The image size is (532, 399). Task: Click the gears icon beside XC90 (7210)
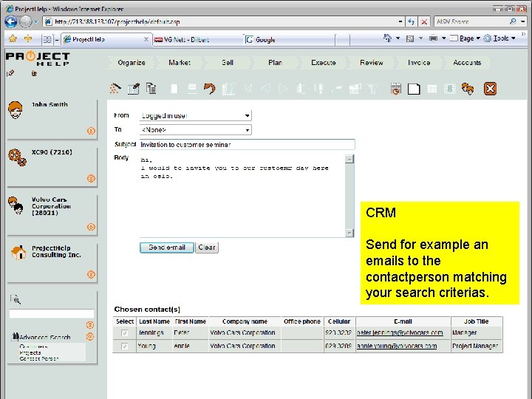click(17, 157)
